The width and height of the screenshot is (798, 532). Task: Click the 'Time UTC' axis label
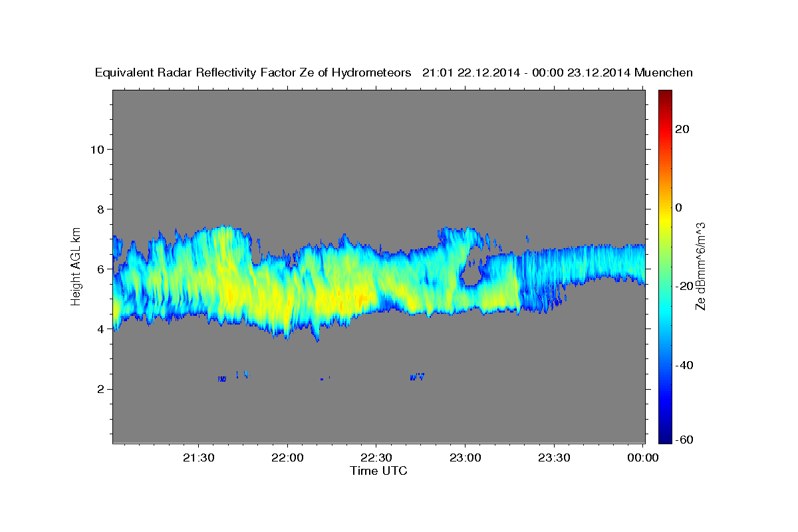pos(378,471)
